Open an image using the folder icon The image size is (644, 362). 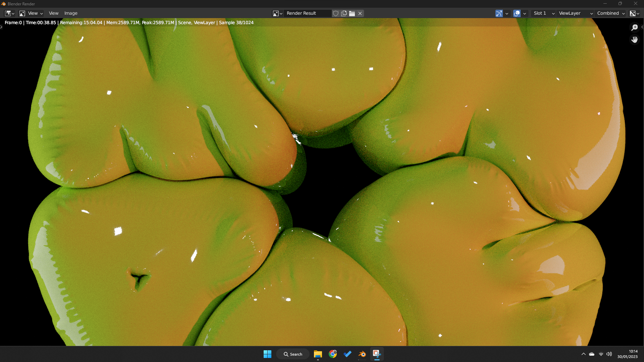[352, 13]
